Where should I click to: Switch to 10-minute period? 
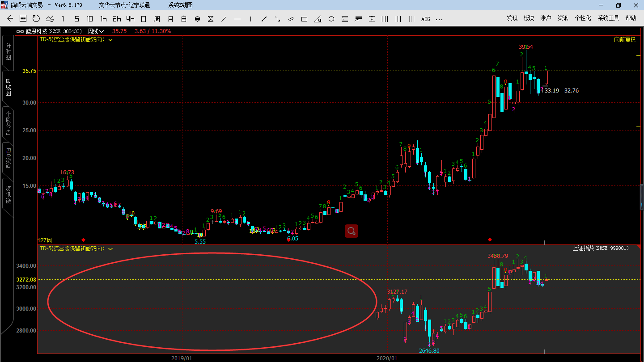(x=90, y=19)
